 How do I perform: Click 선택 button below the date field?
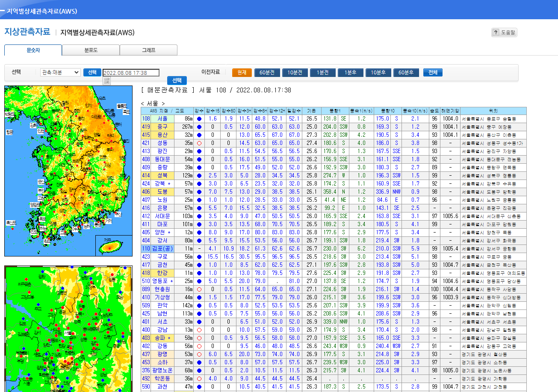point(177,80)
